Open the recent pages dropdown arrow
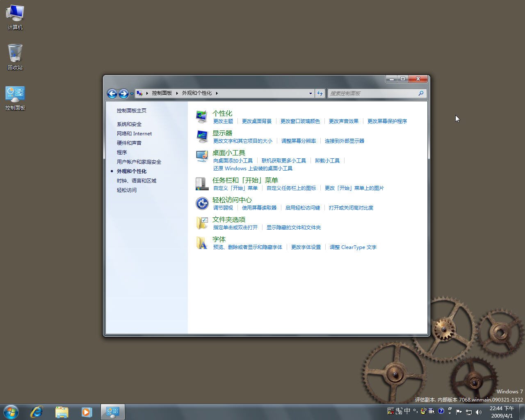 click(132, 94)
